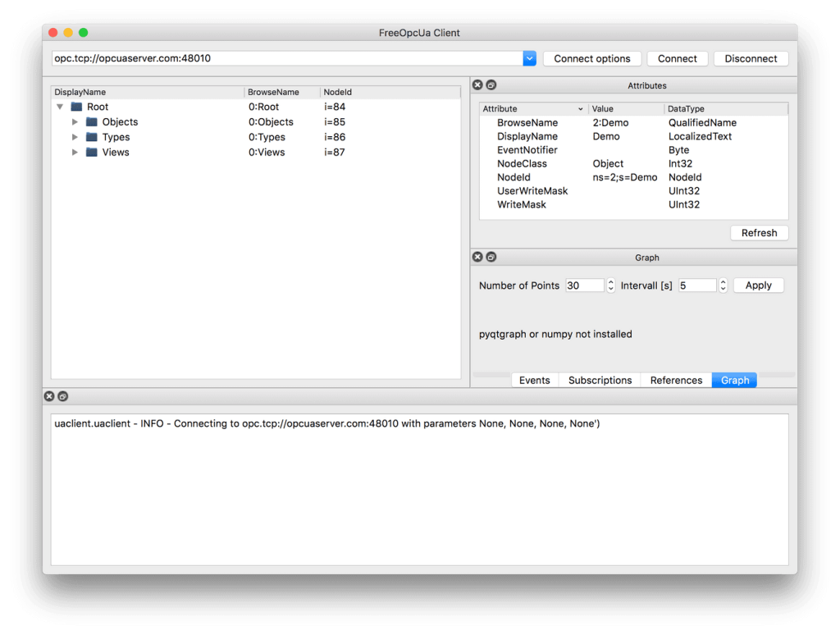Float the log output panel
Screen dimensions: 840x635
coord(62,396)
